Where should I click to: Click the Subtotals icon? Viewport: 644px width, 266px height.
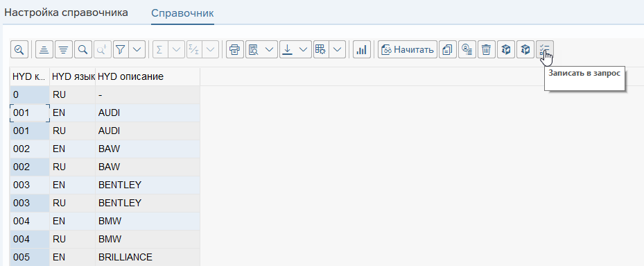[194, 50]
